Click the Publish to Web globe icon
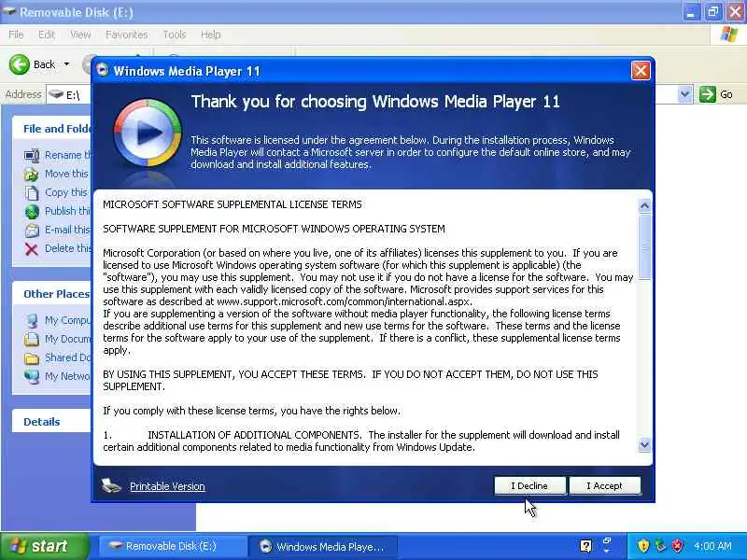The image size is (747, 560). pyautogui.click(x=32, y=212)
